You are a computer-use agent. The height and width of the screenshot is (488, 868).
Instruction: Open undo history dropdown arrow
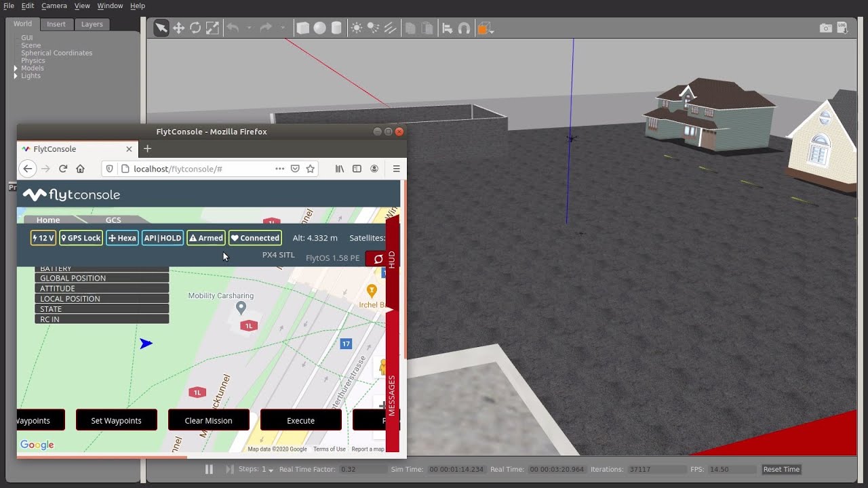pos(249,28)
